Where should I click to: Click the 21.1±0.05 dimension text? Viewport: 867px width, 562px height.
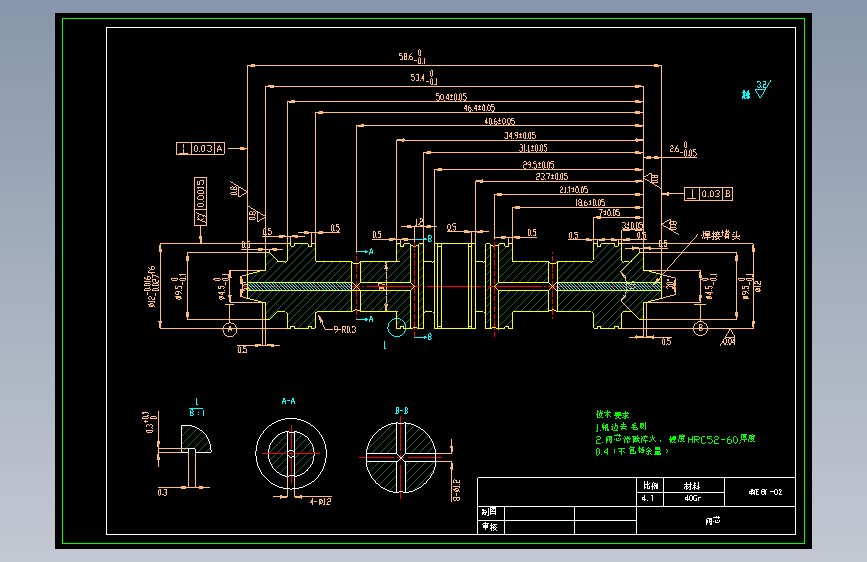573,190
